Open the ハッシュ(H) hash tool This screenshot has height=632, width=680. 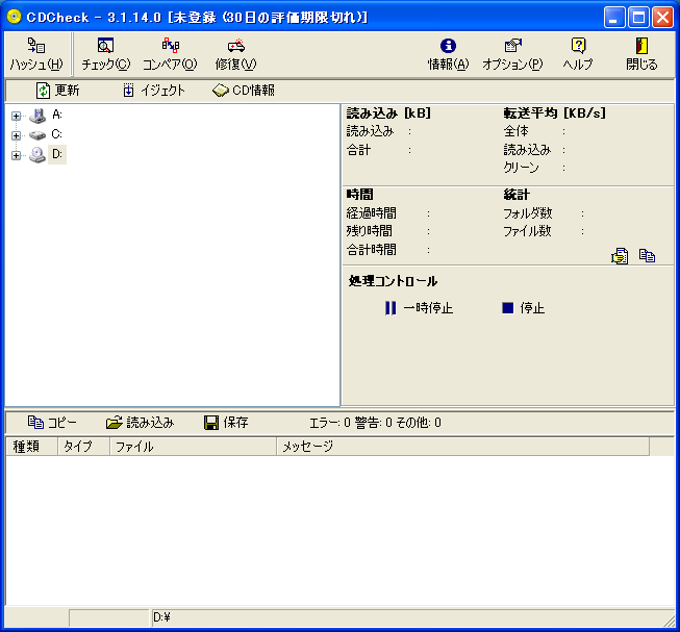36,54
